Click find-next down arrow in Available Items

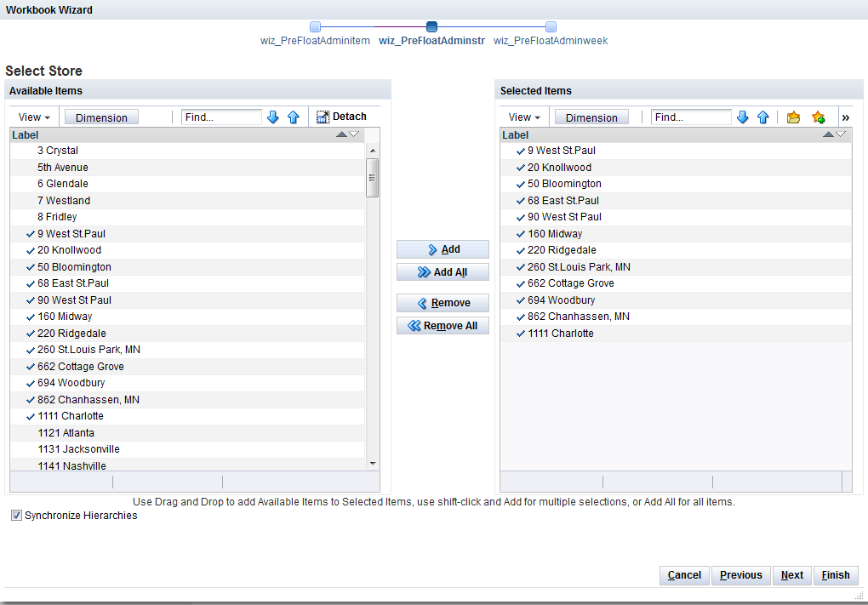coord(273,117)
